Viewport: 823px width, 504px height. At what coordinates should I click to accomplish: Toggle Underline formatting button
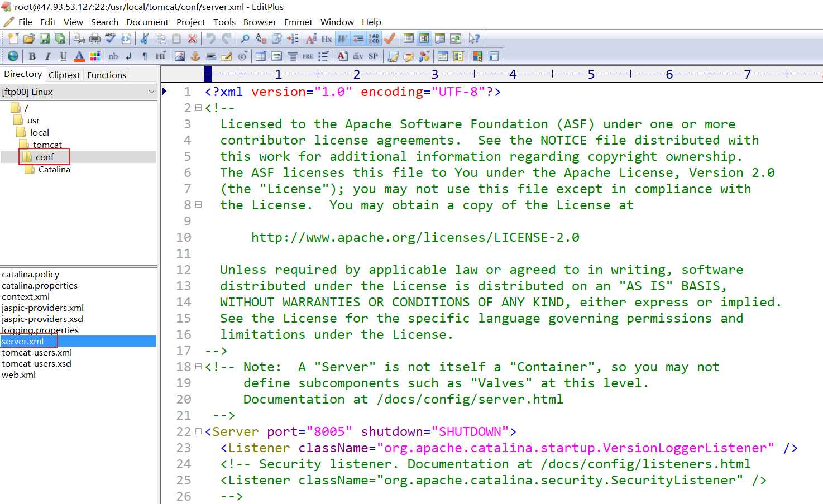pos(64,56)
